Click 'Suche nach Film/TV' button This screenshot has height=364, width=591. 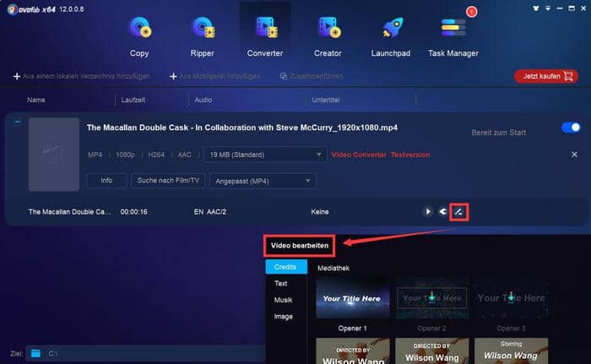click(168, 180)
